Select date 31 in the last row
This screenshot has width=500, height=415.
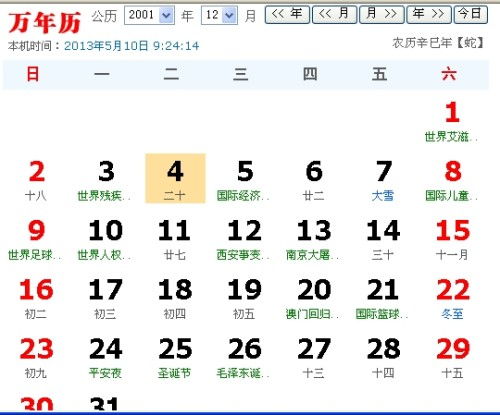(x=105, y=404)
